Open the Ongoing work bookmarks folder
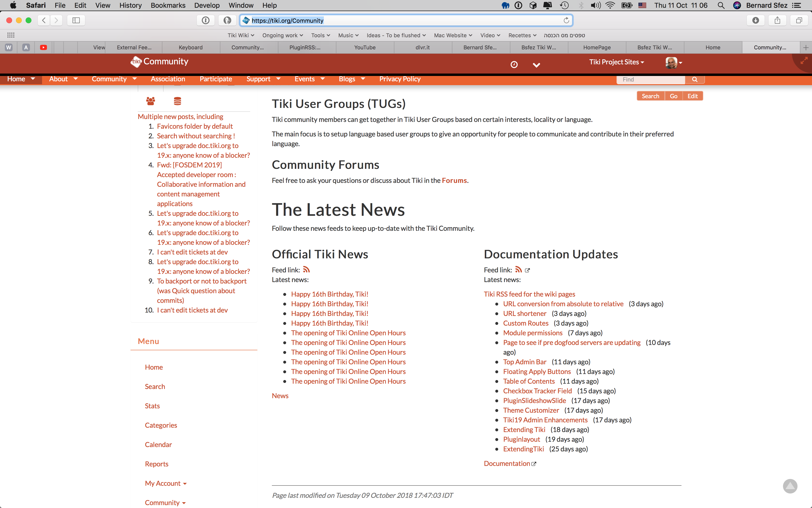The image size is (812, 508). tap(283, 35)
